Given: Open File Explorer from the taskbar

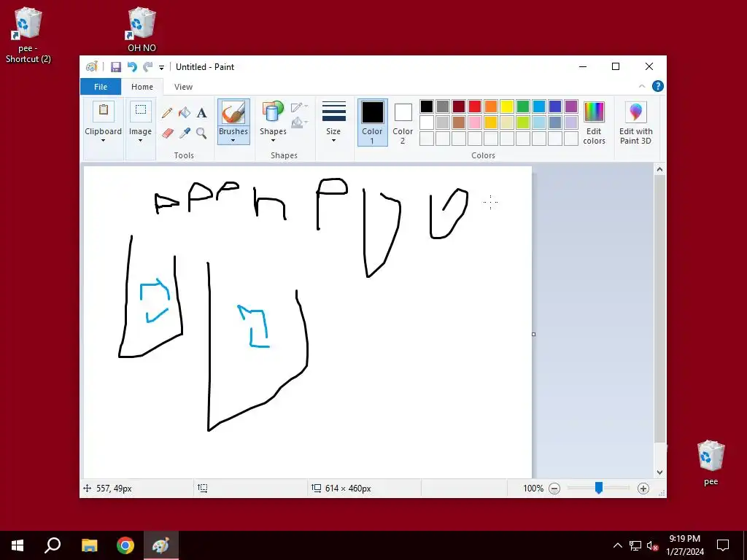Looking at the screenshot, I should [89, 545].
